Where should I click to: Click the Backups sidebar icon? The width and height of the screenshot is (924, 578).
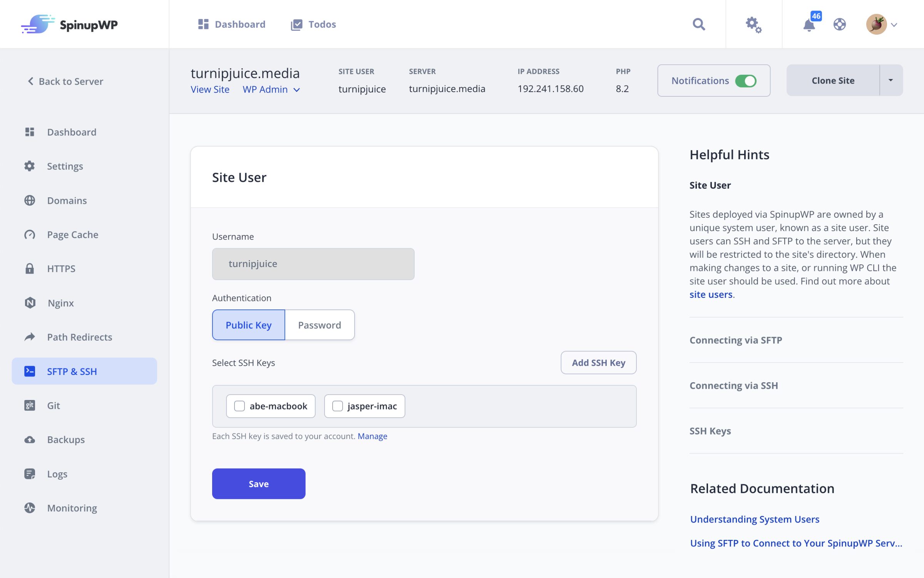[x=30, y=439]
